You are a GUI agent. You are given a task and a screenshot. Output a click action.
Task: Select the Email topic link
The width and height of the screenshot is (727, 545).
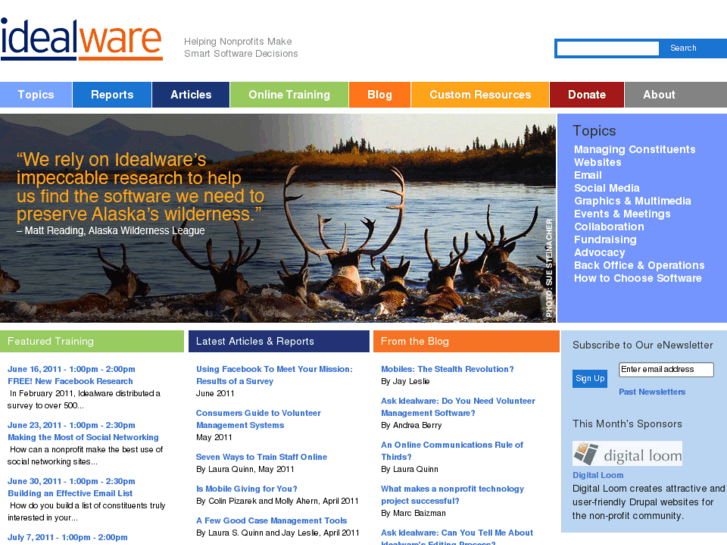point(588,175)
